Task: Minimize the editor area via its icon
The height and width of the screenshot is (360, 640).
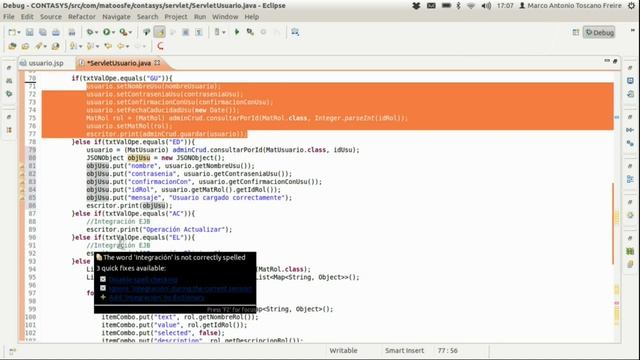Action: [607, 61]
